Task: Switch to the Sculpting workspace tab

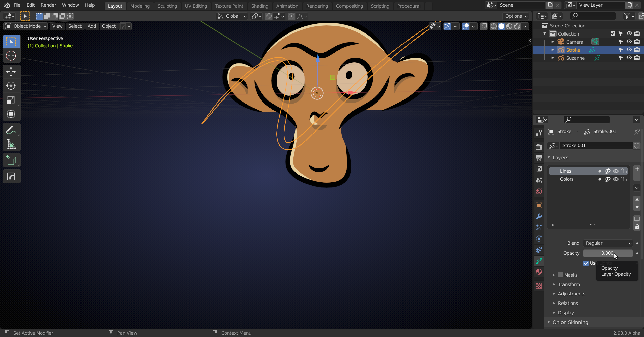Action: [167, 6]
